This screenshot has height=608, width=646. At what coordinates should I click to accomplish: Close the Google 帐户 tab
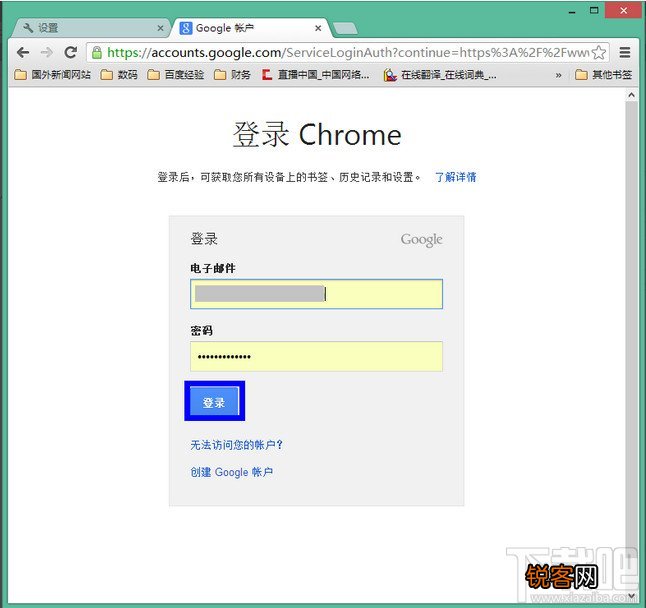318,28
